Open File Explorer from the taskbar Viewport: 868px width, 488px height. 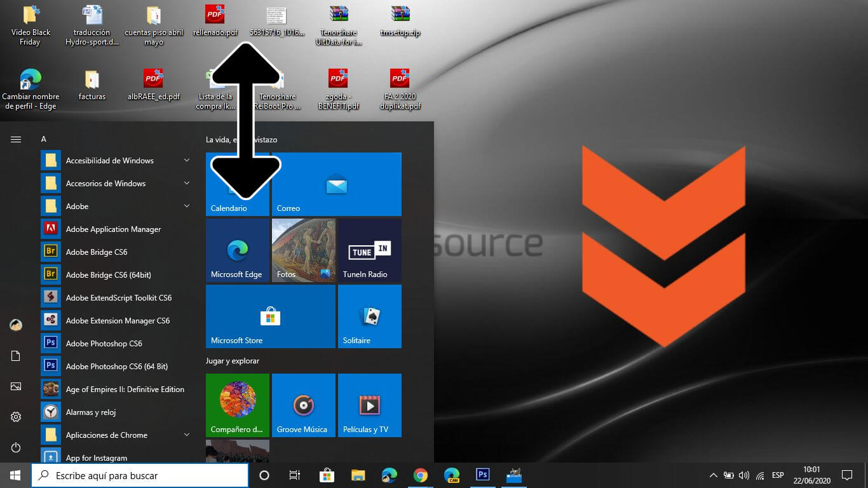pyautogui.click(x=358, y=475)
